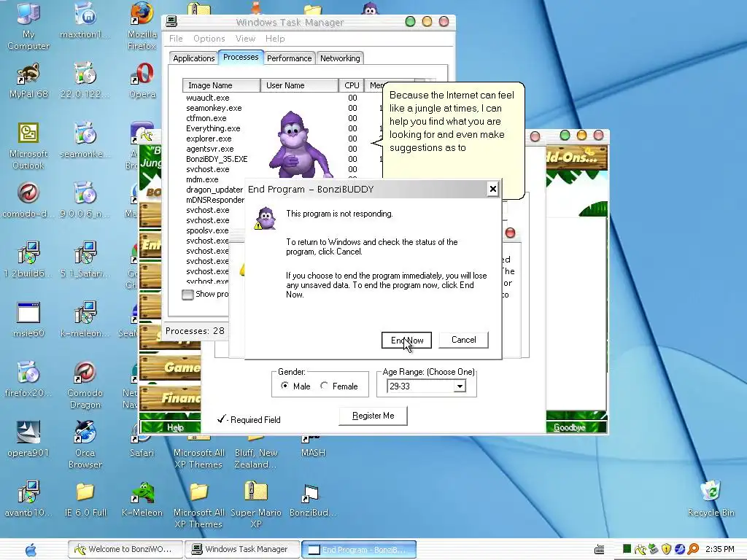Sort by CPU column header

coord(352,85)
